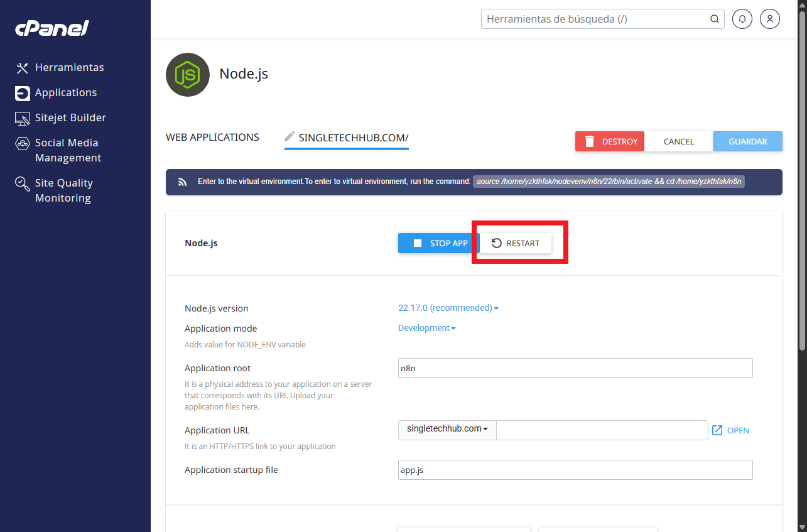Click the STOP APP button
807x532 pixels.
tap(438, 243)
